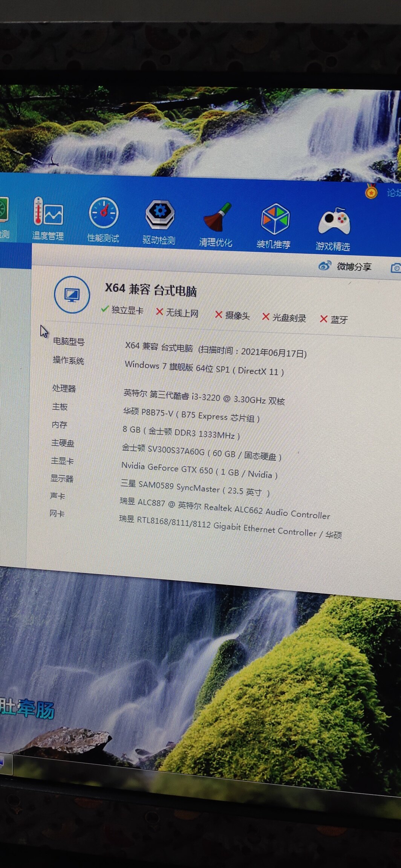The image size is (401, 868).
Task: Select the 处理器 processor label
Action: click(x=64, y=388)
